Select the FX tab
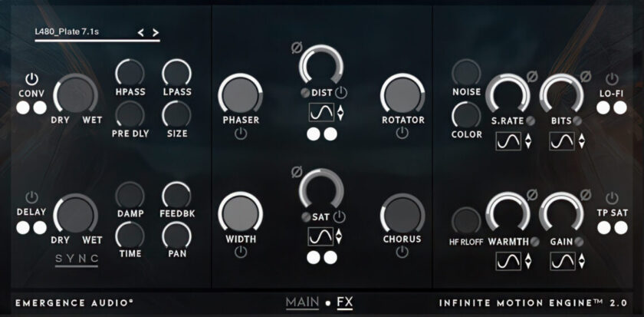The height and width of the screenshot is (317, 644). coord(344,303)
